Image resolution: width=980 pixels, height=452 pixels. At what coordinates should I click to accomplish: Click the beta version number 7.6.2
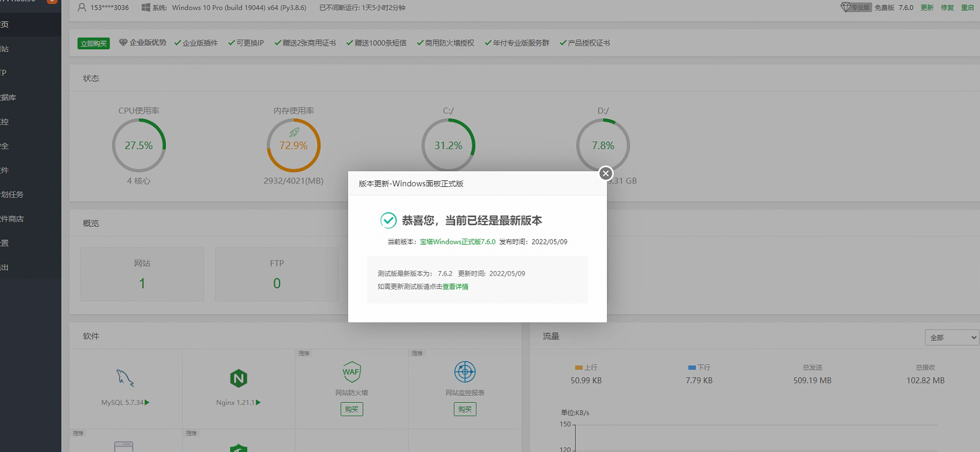coord(445,273)
